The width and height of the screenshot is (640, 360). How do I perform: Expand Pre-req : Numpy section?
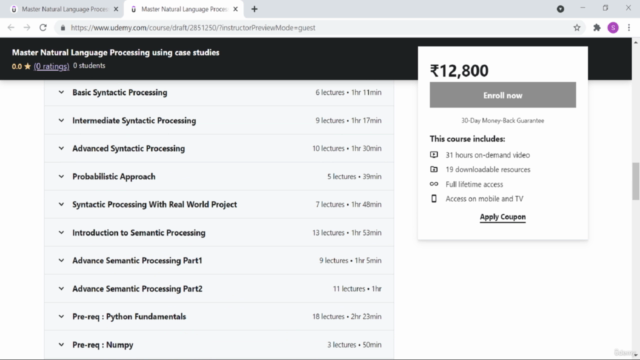tap(219, 345)
